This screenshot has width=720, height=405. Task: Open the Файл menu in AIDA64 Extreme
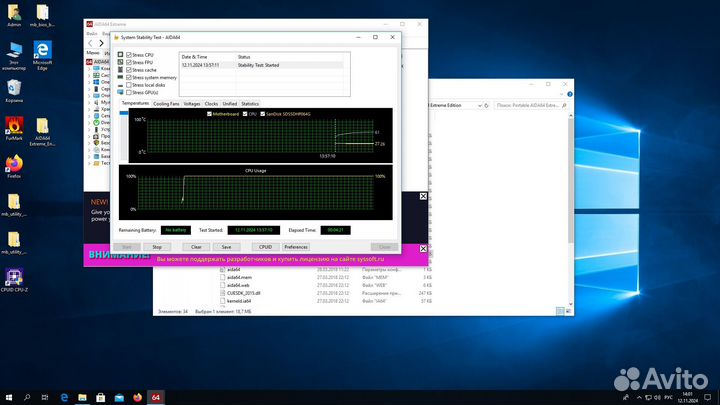pos(92,34)
